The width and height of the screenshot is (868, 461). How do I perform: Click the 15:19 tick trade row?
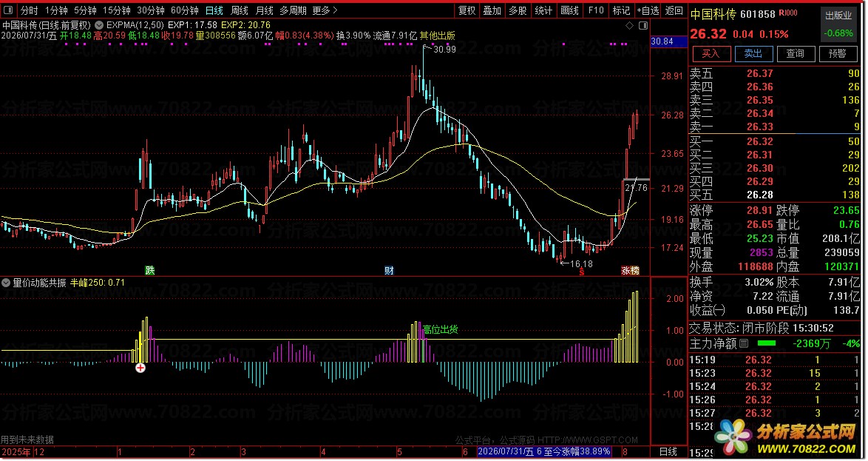click(x=775, y=360)
